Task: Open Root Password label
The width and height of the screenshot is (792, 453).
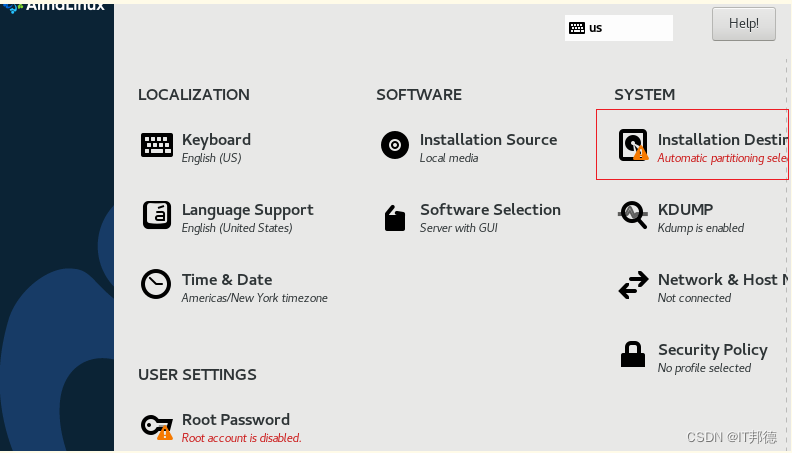Action: tap(236, 420)
